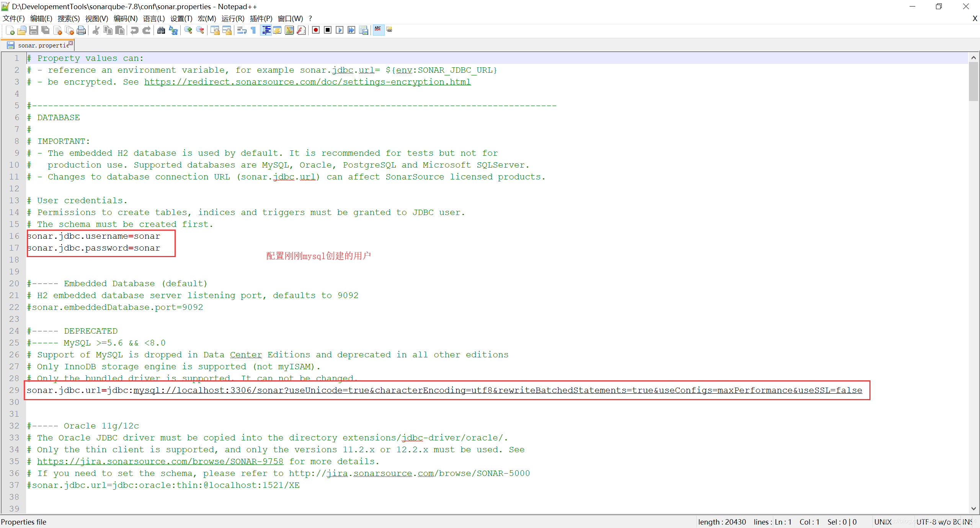Screen dimensions: 980x528
Task: Click the sonar.properties tab
Action: 41,45
